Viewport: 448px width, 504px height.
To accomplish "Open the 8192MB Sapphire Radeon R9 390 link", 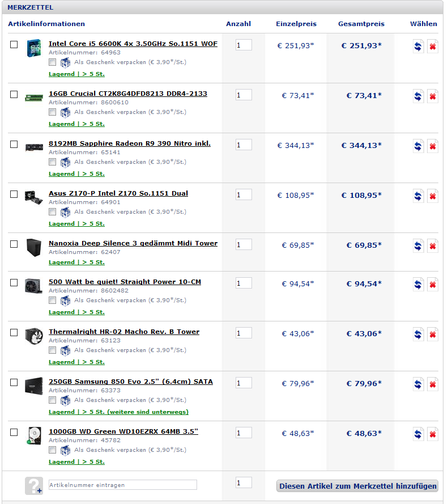I will 130,143.
